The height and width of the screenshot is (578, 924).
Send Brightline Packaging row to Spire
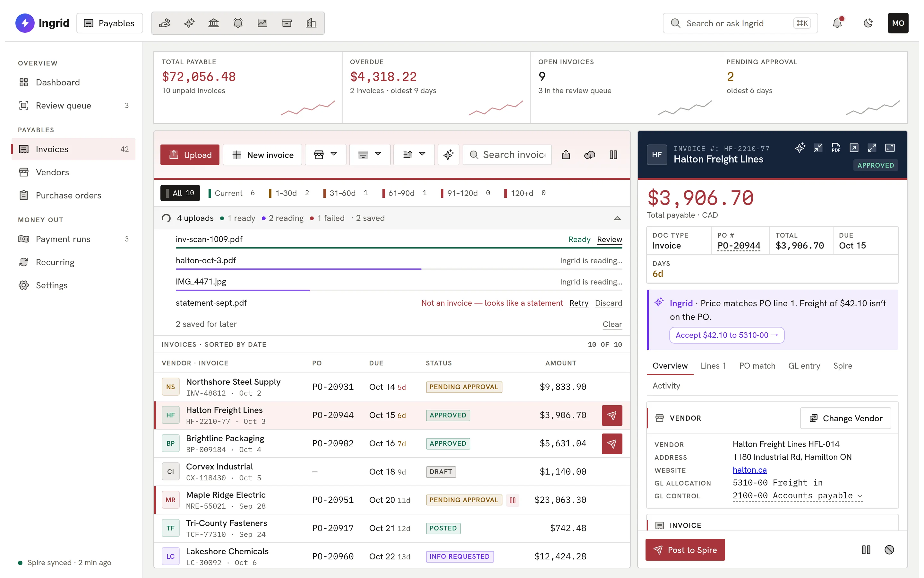pyautogui.click(x=612, y=443)
